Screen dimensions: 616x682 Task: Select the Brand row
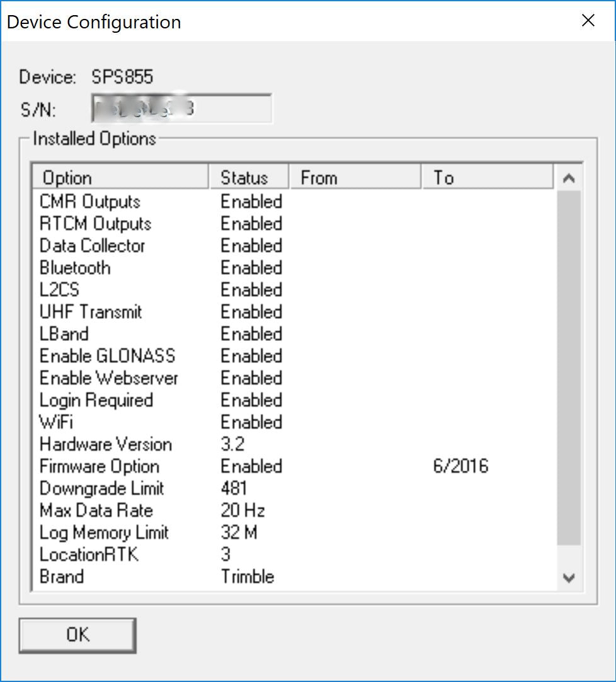click(62, 577)
